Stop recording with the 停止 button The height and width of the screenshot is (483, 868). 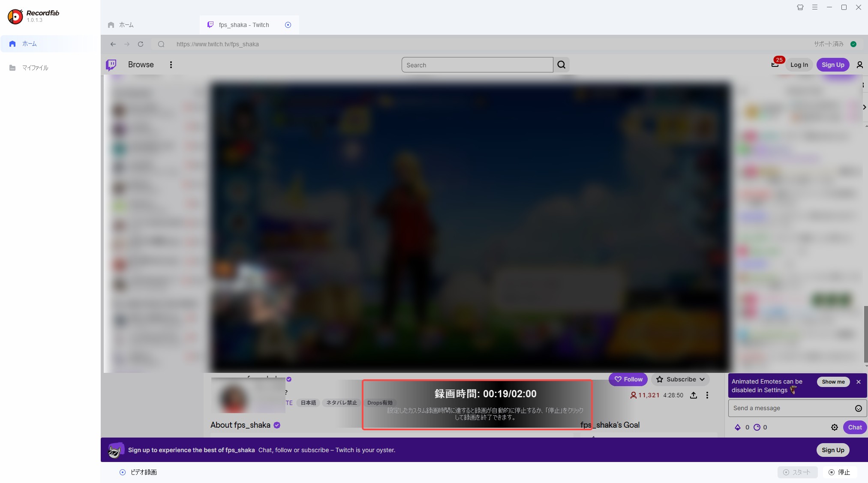pos(840,472)
